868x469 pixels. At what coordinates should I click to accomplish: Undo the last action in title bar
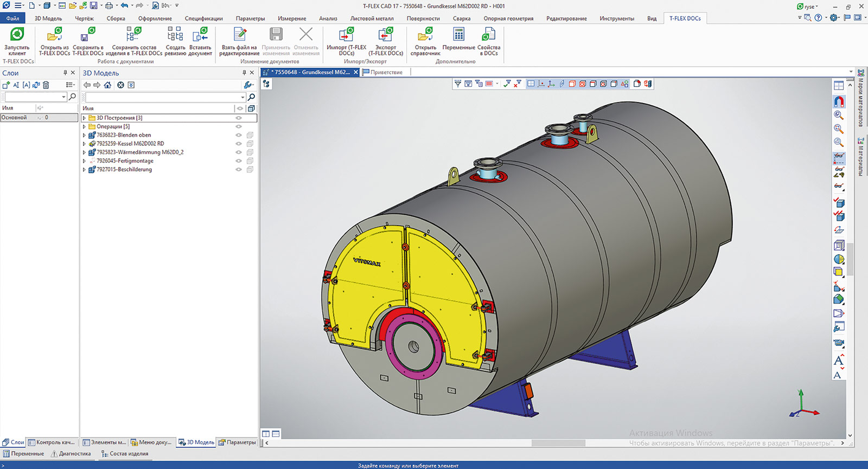pos(124,5)
